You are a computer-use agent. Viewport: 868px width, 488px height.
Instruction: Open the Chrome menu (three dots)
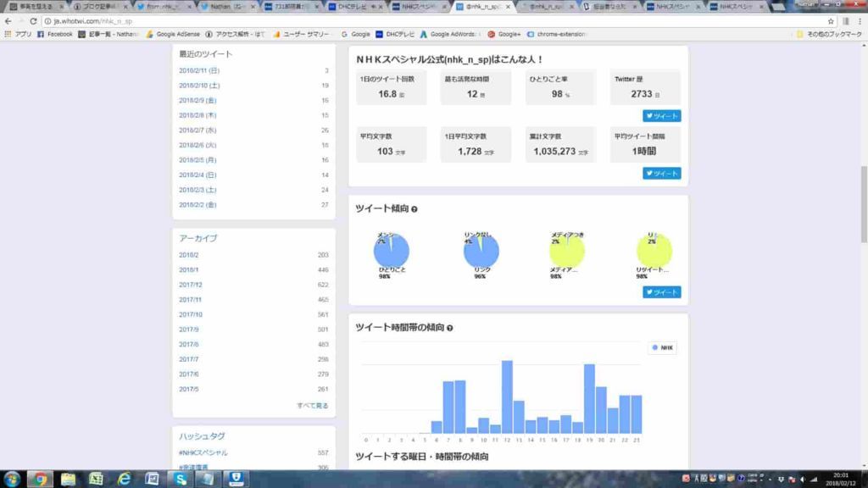[860, 21]
